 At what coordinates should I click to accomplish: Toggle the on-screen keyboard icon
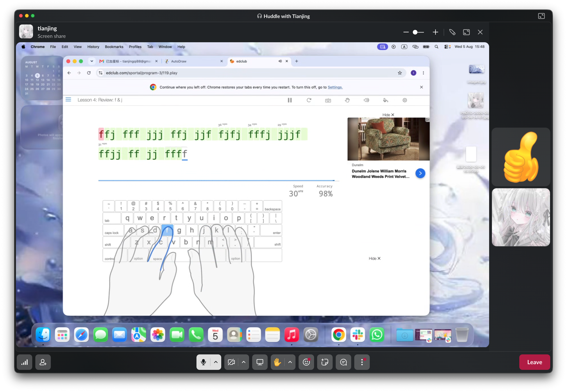328,100
